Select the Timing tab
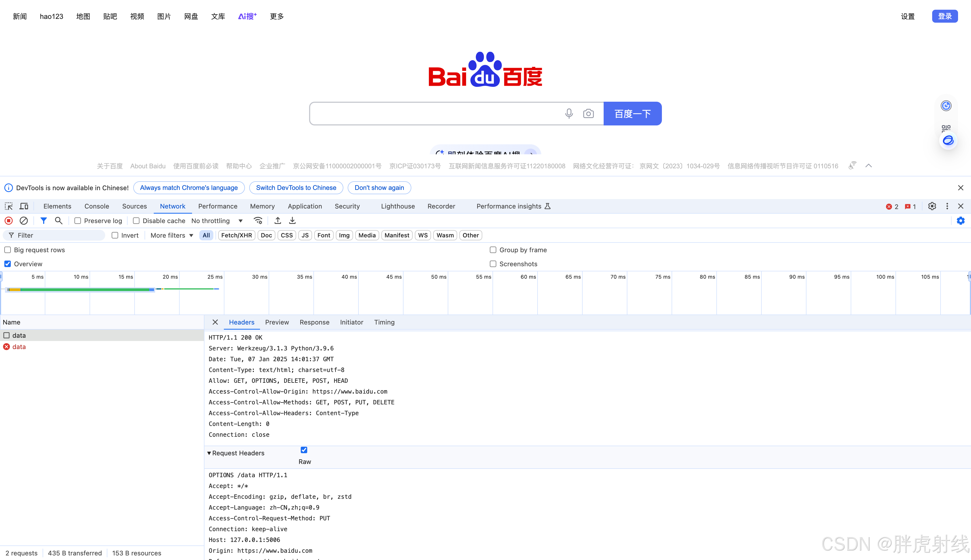 pyautogui.click(x=384, y=322)
